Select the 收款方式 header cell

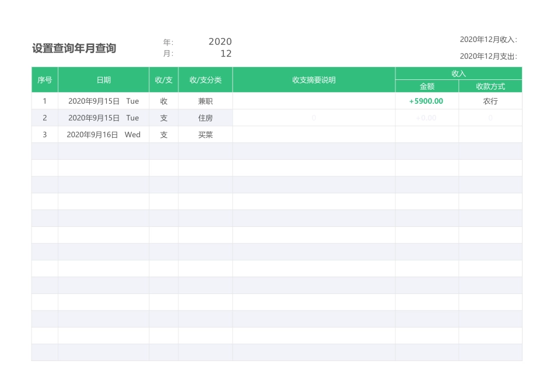tap(490, 86)
